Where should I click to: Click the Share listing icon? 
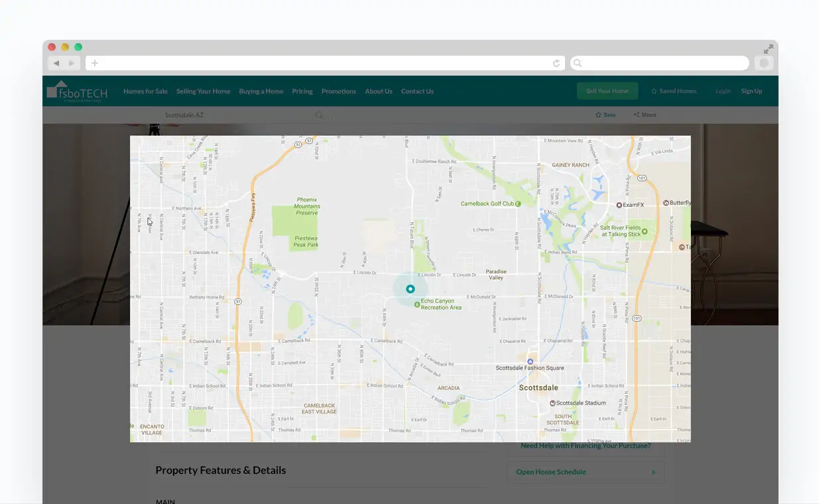pos(637,115)
